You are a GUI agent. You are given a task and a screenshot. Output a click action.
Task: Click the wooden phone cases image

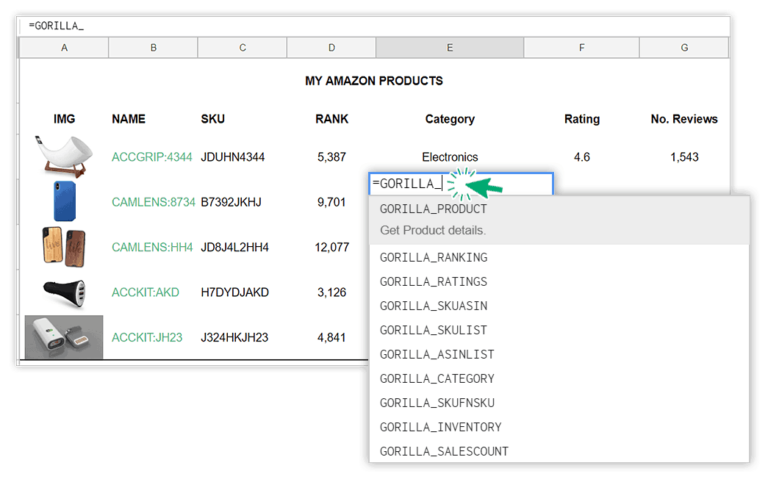coord(65,246)
